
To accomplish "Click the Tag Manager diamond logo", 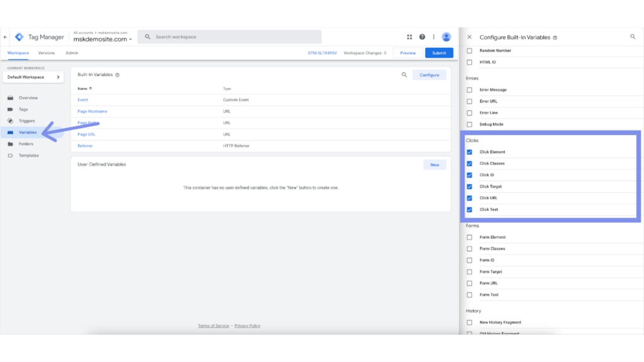I will 19,37.
